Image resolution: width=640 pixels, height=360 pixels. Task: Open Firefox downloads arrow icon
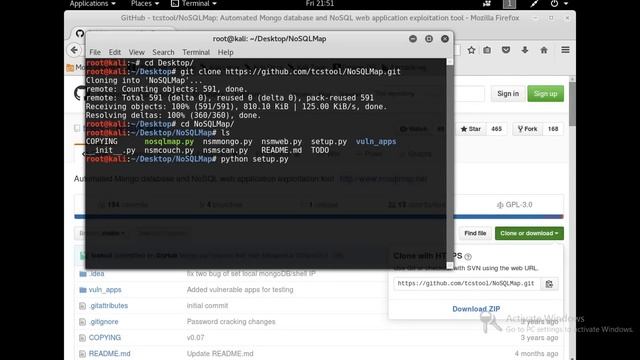pyautogui.click(x=525, y=50)
